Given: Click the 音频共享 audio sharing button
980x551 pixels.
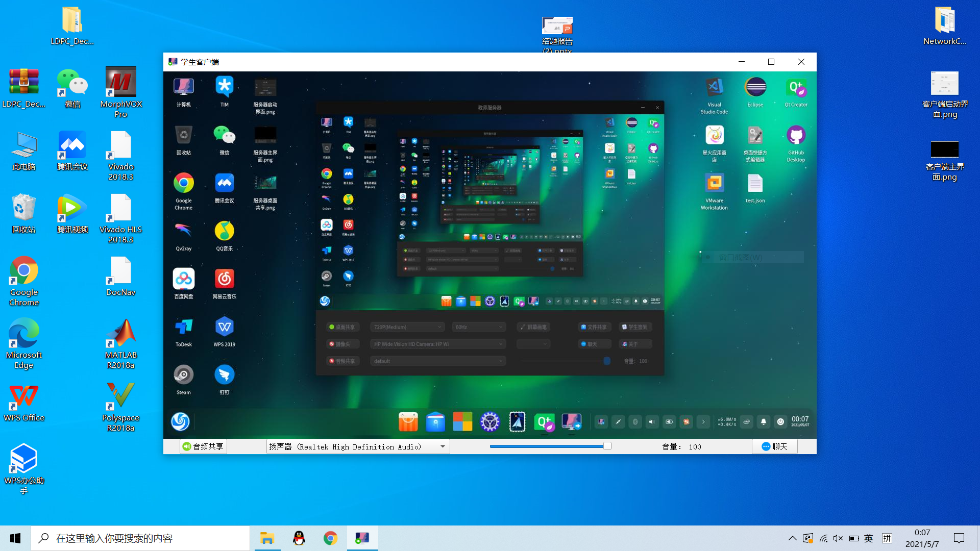Looking at the screenshot, I should coord(203,446).
